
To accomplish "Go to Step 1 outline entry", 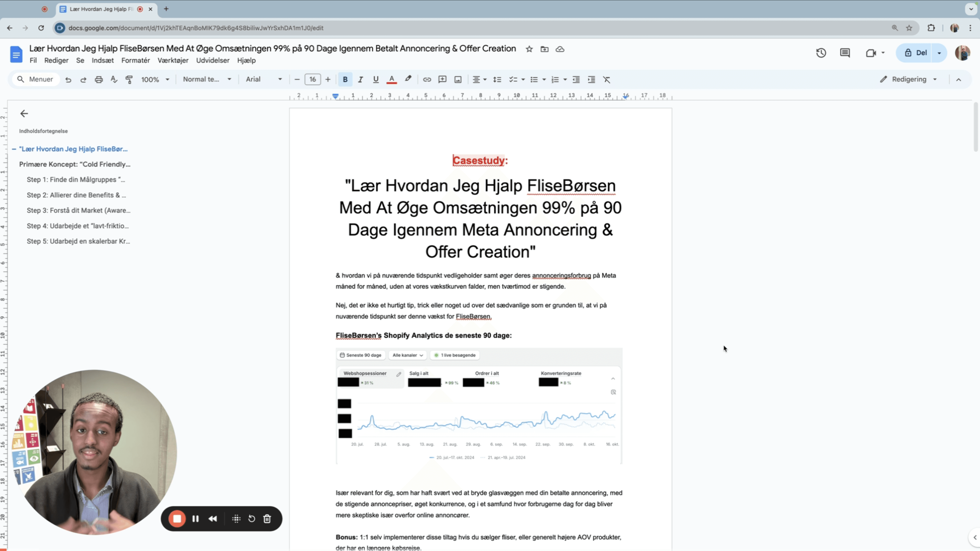I will [x=76, y=180].
